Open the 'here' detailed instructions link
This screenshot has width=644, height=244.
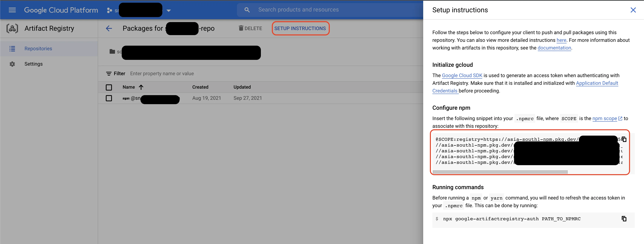coord(561,40)
